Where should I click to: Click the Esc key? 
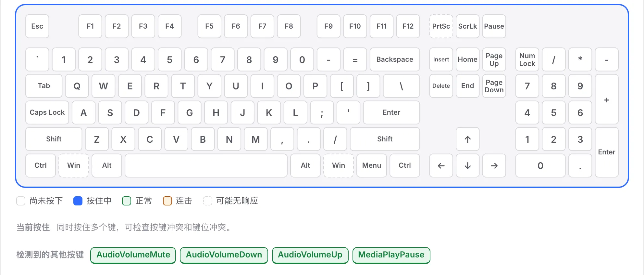tap(37, 26)
